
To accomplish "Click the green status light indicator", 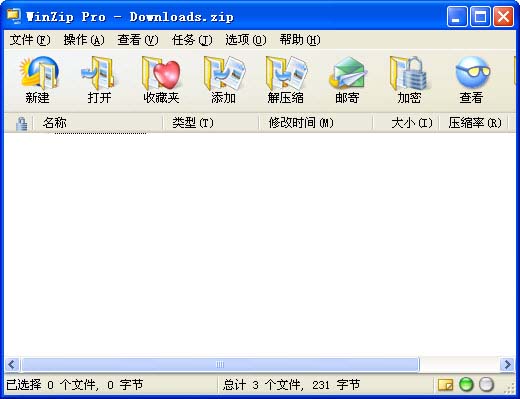I will tap(466, 384).
